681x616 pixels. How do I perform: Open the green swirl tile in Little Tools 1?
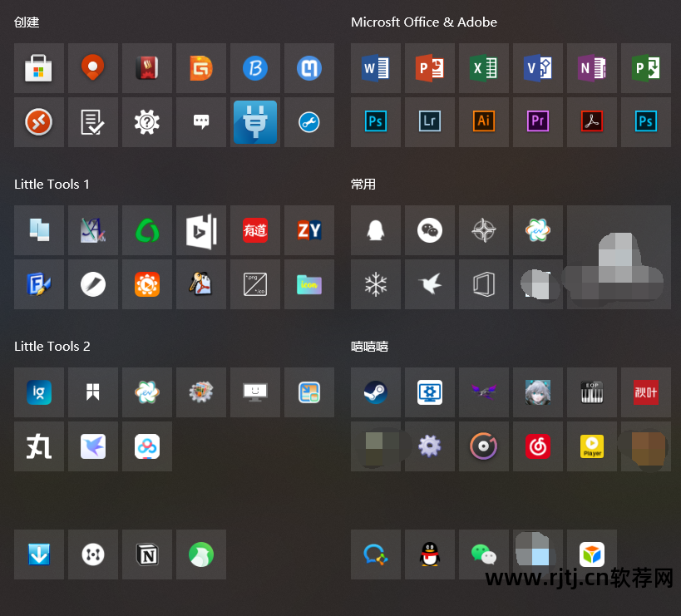[147, 230]
